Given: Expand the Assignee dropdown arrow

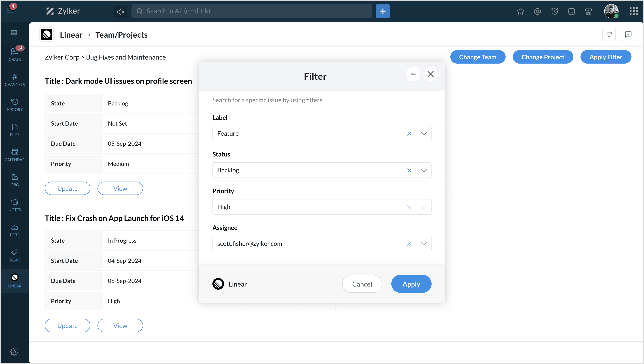Looking at the screenshot, I should tap(424, 244).
